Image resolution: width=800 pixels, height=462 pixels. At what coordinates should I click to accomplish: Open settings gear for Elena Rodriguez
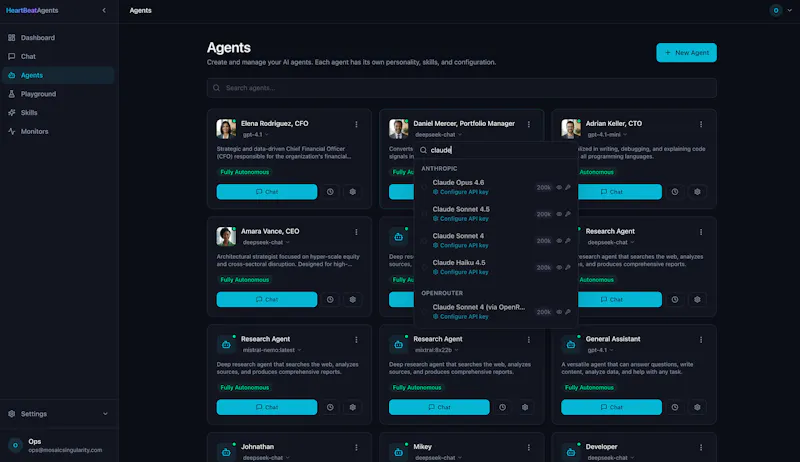[x=353, y=192]
